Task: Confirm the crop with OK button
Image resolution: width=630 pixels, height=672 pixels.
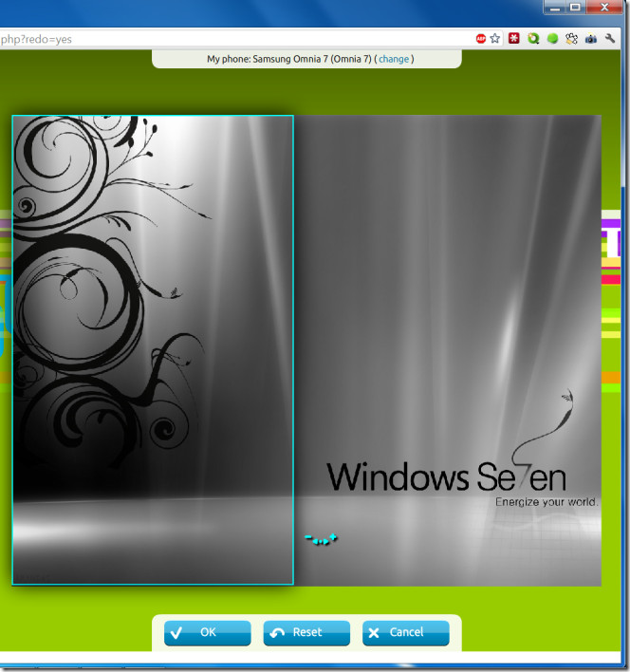Action: click(x=207, y=632)
